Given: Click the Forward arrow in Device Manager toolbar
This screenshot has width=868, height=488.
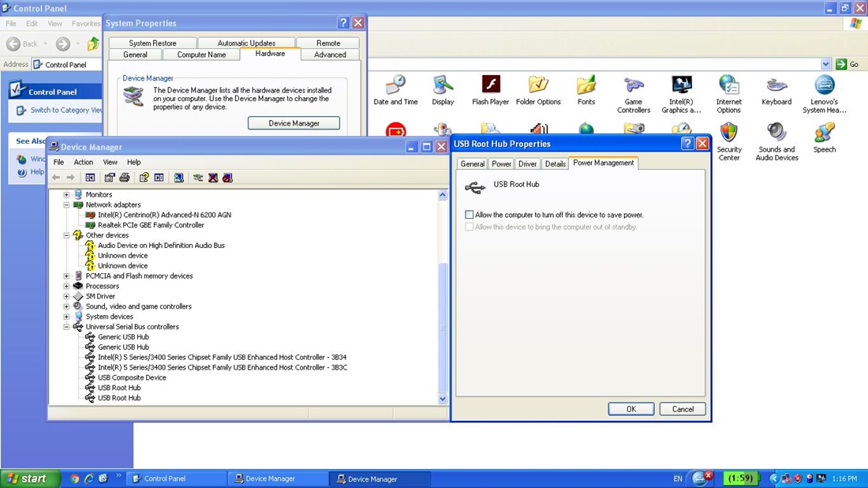Looking at the screenshot, I should click(x=70, y=178).
